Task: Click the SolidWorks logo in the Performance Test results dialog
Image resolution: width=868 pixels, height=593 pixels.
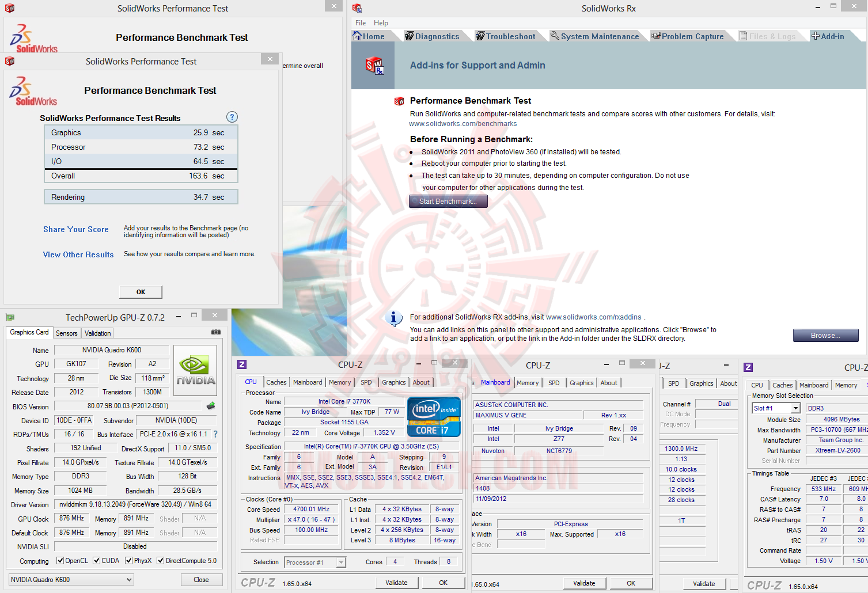Action: (x=33, y=92)
